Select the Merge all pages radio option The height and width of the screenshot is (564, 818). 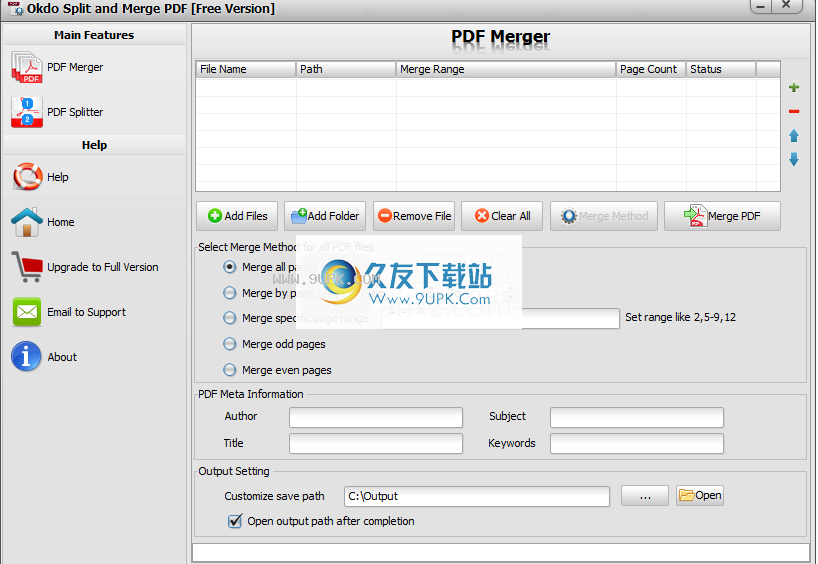tap(230, 267)
